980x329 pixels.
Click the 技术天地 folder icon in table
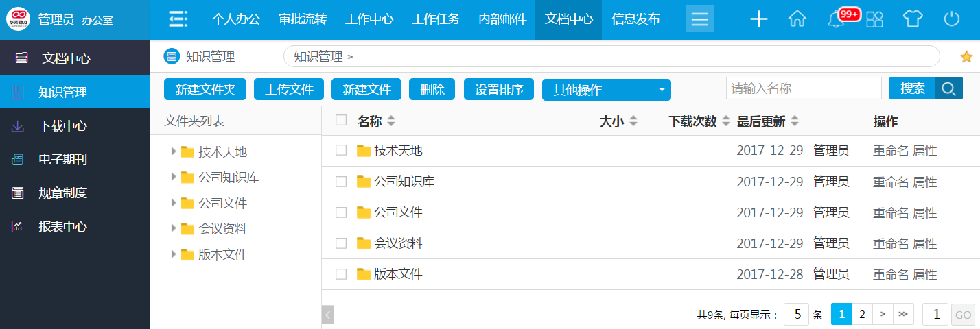tap(364, 151)
